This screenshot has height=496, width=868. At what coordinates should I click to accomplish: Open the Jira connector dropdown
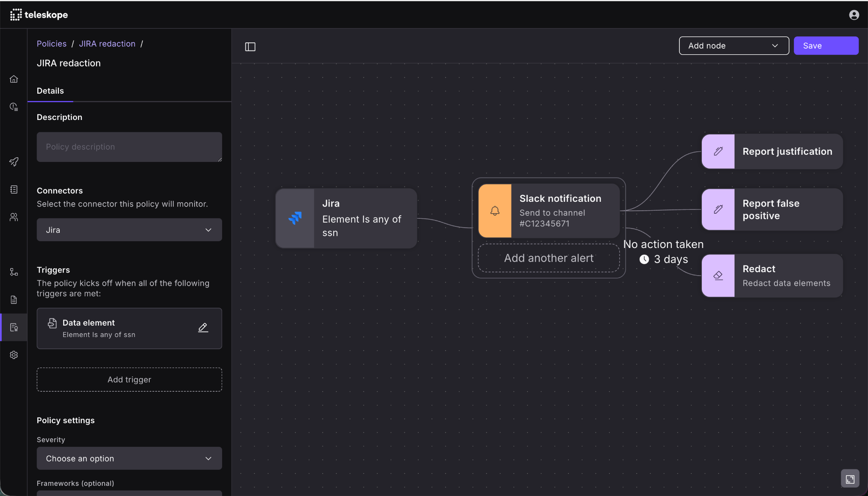pos(129,230)
